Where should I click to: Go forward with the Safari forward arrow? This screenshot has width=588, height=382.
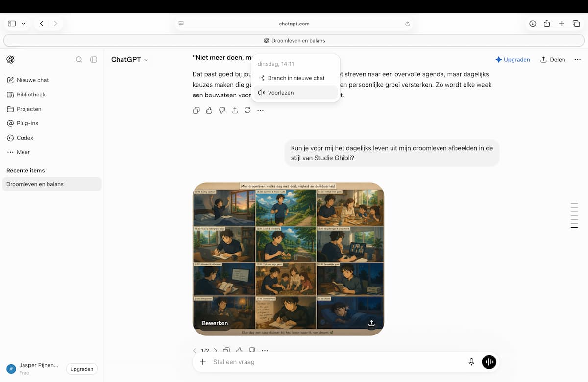tap(55, 24)
